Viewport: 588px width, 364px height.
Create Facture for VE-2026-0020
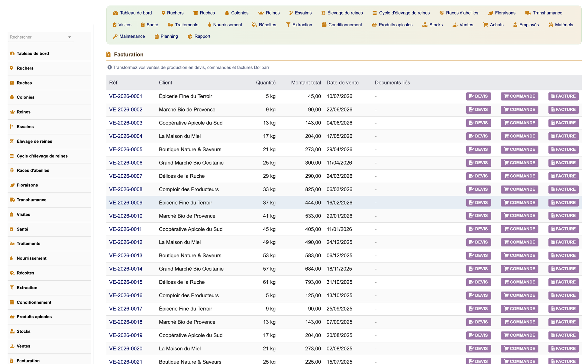[x=564, y=349]
